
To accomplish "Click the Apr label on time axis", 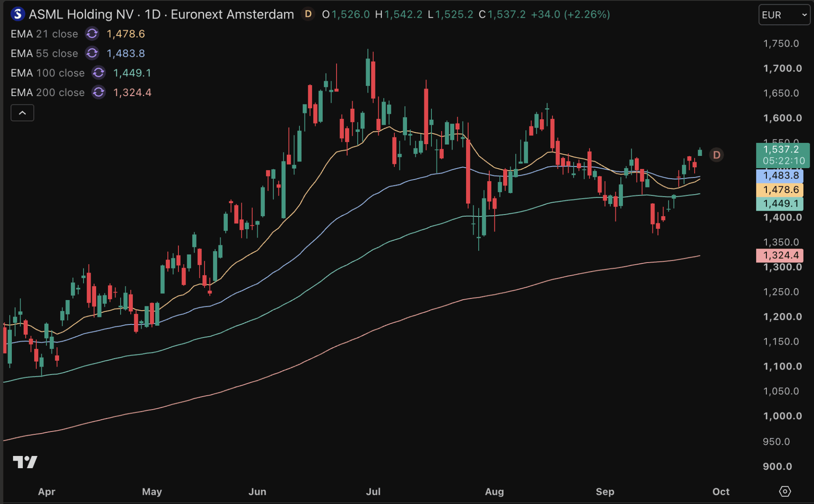I will click(x=46, y=491).
